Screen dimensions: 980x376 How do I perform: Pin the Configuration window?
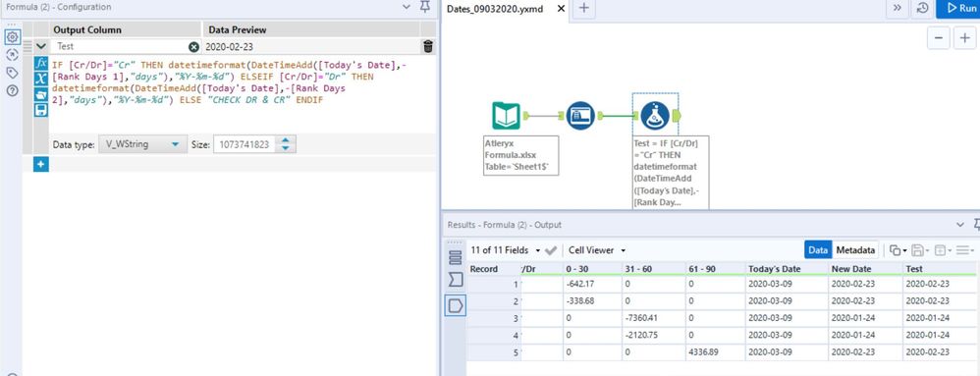click(x=425, y=7)
